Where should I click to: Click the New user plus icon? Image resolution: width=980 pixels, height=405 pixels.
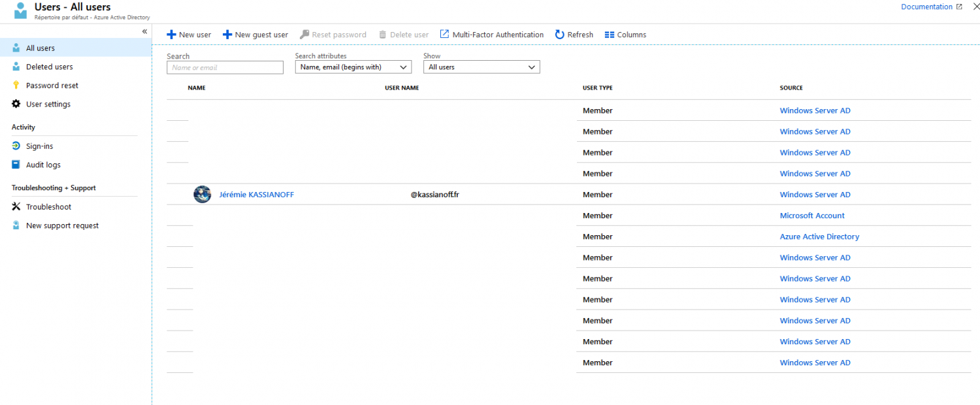(x=171, y=35)
